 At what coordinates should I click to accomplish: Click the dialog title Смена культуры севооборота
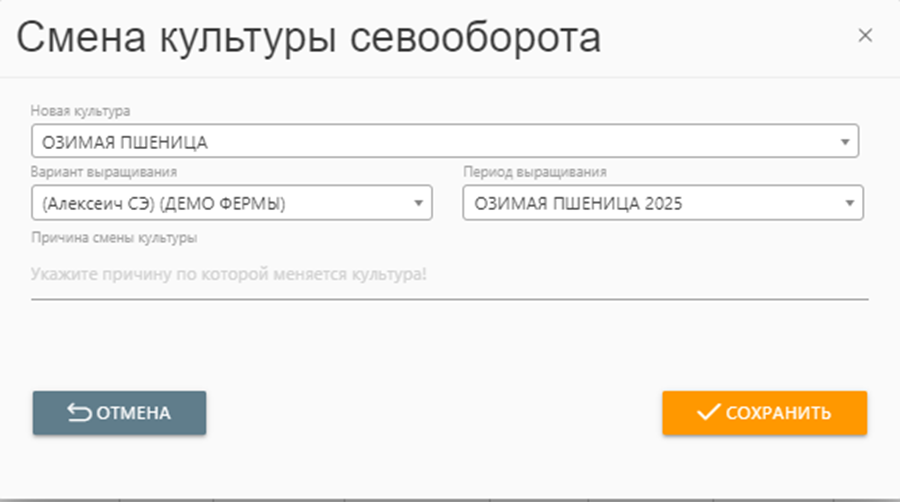(x=308, y=38)
